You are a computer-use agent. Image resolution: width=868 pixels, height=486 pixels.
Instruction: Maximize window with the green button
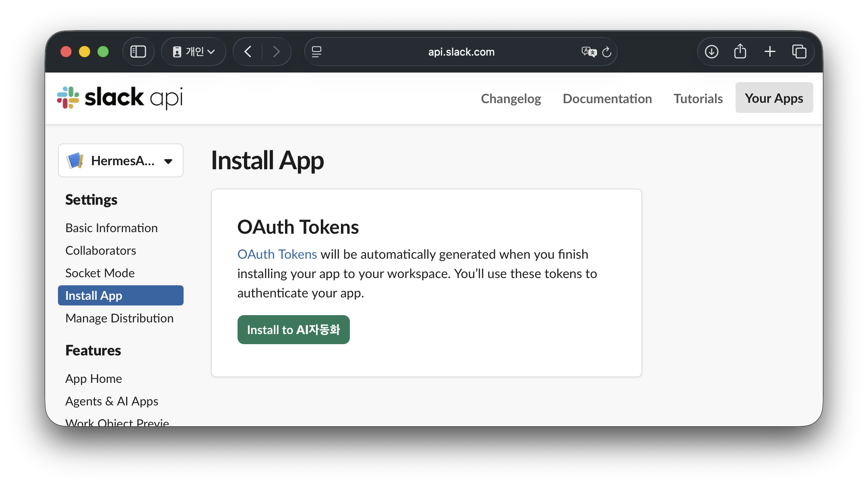pos(103,52)
